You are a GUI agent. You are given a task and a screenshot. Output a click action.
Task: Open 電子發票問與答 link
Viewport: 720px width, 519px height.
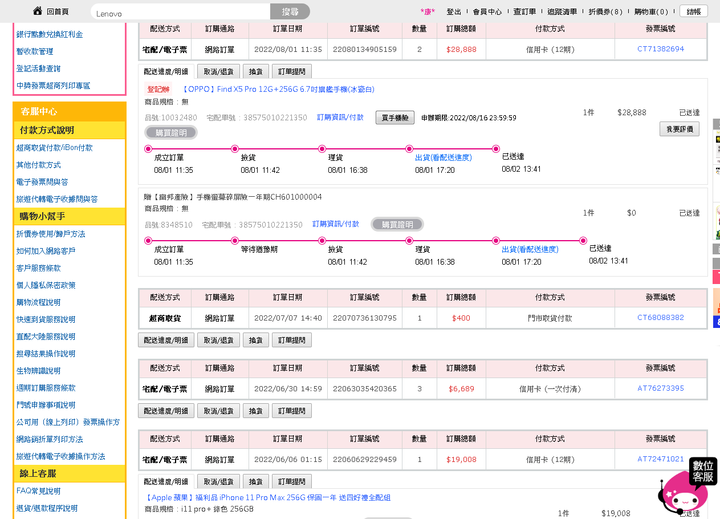click(x=42, y=182)
